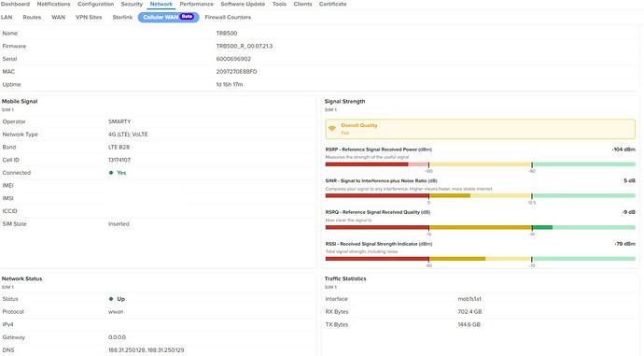This screenshot has width=644, height=356.
Task: Open the Certificate tab
Action: pos(332,4)
